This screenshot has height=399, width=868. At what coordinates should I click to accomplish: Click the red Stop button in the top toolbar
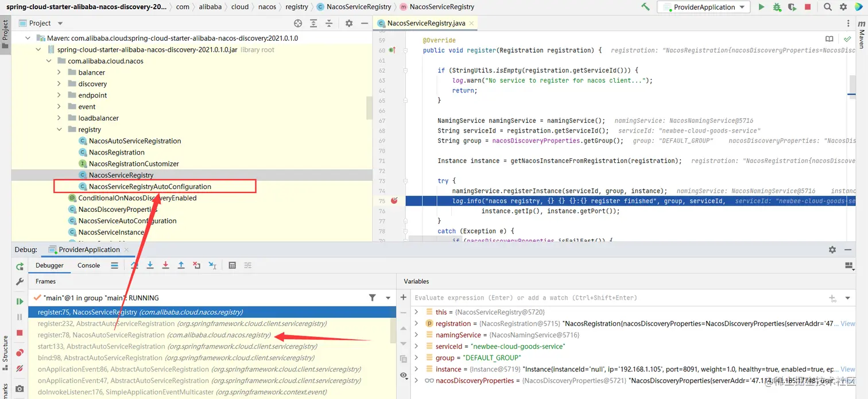click(x=808, y=7)
